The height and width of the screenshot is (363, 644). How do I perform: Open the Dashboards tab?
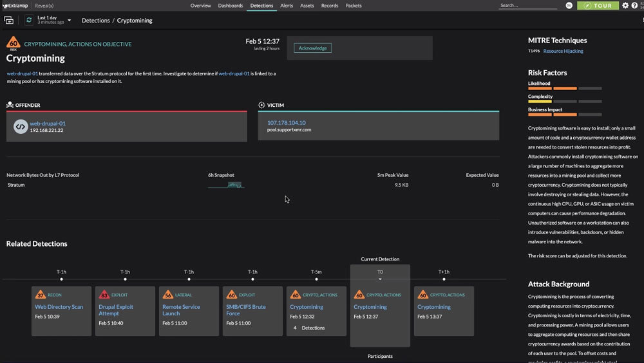(x=230, y=6)
